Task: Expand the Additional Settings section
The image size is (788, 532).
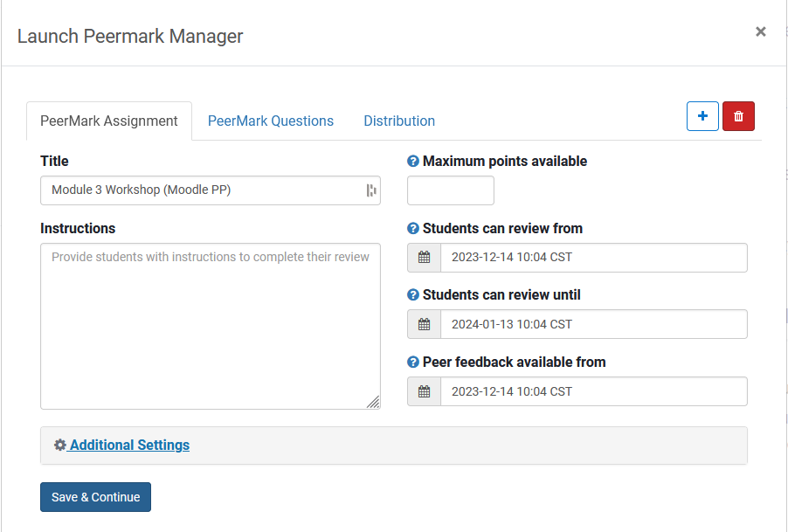Action: point(129,446)
